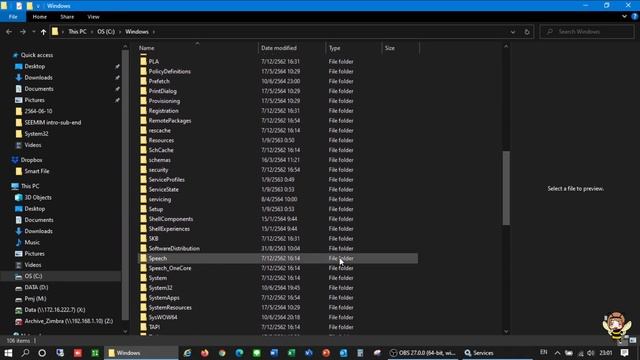Viewport: 640px width, 360px height.
Task: Select This PC in navigation pane
Action: tap(30, 186)
